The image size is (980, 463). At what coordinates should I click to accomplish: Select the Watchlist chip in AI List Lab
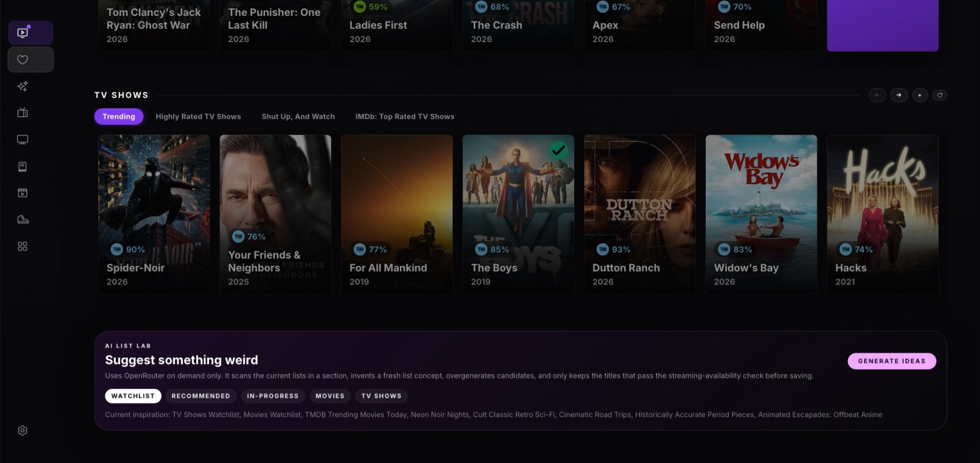coord(133,396)
